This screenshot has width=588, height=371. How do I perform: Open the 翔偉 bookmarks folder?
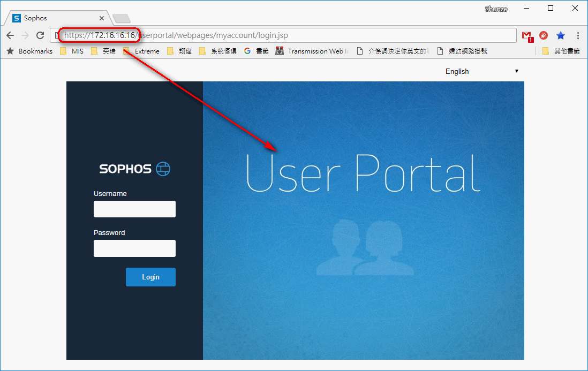[x=179, y=51]
